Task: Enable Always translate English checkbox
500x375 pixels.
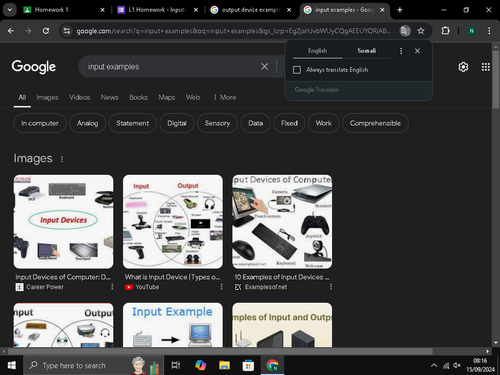Action: click(297, 70)
